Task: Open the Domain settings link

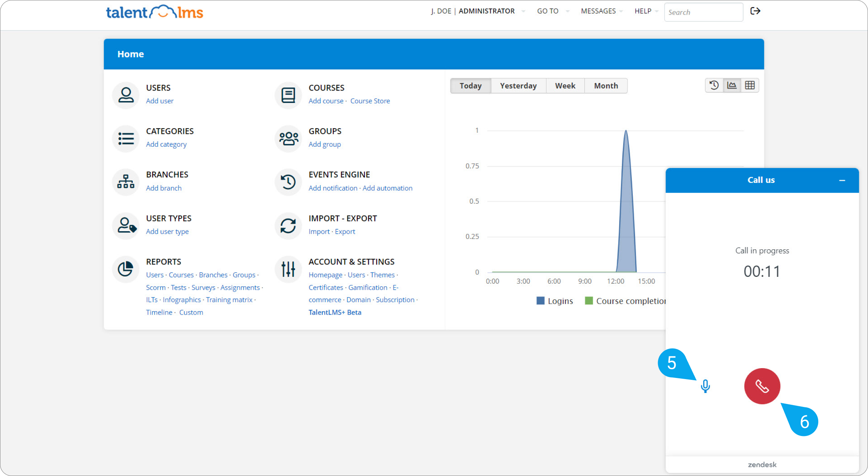Action: click(358, 299)
